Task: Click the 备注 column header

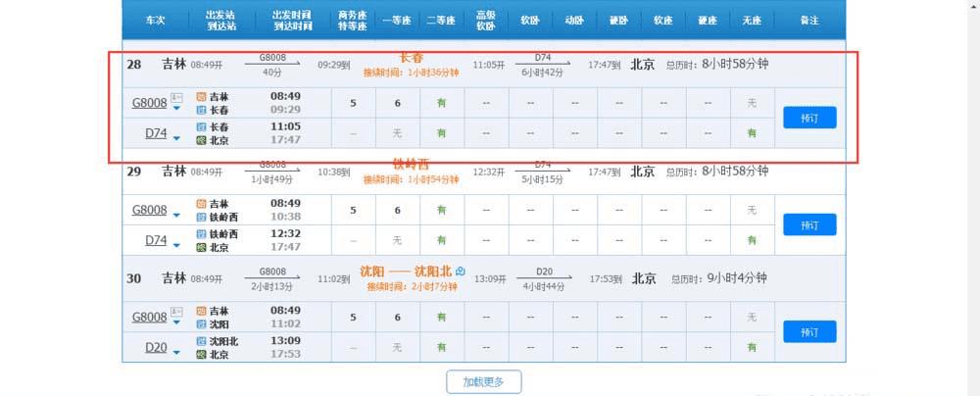Action: coord(809,21)
